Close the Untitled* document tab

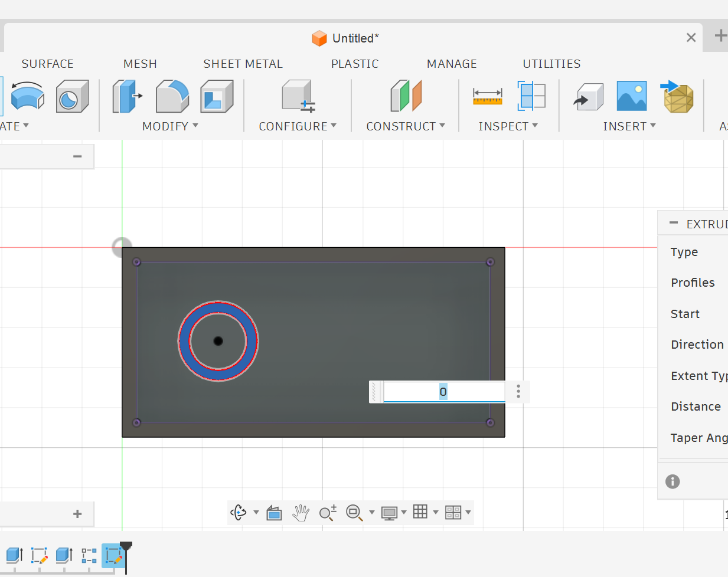pos(691,38)
